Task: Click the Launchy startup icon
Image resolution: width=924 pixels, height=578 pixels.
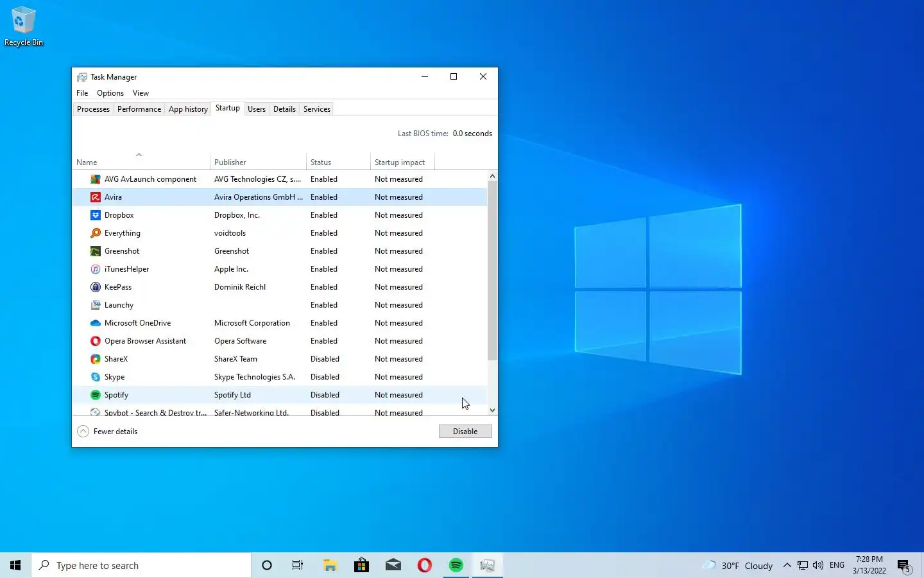Action: [96, 305]
